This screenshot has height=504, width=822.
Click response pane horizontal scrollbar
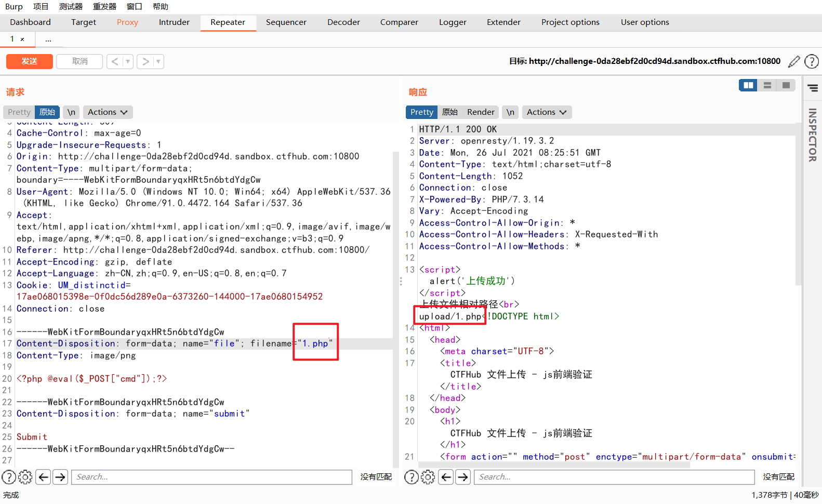click(554, 465)
